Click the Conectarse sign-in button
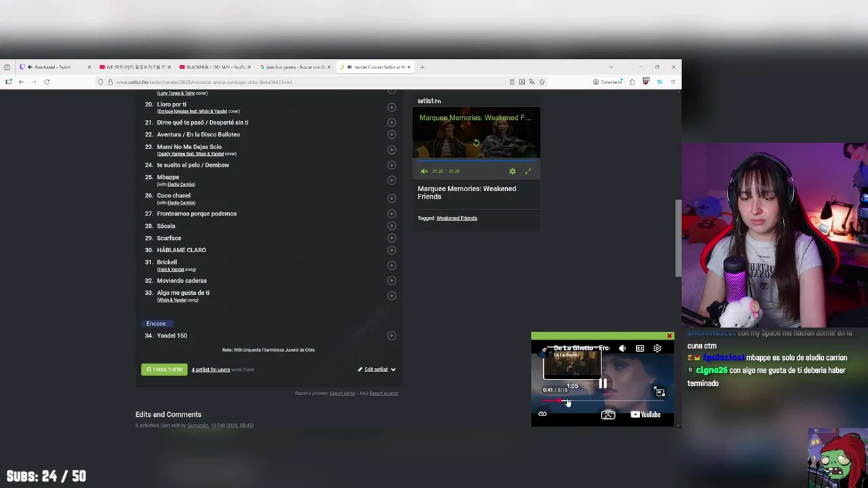The image size is (868, 488). coord(607,82)
